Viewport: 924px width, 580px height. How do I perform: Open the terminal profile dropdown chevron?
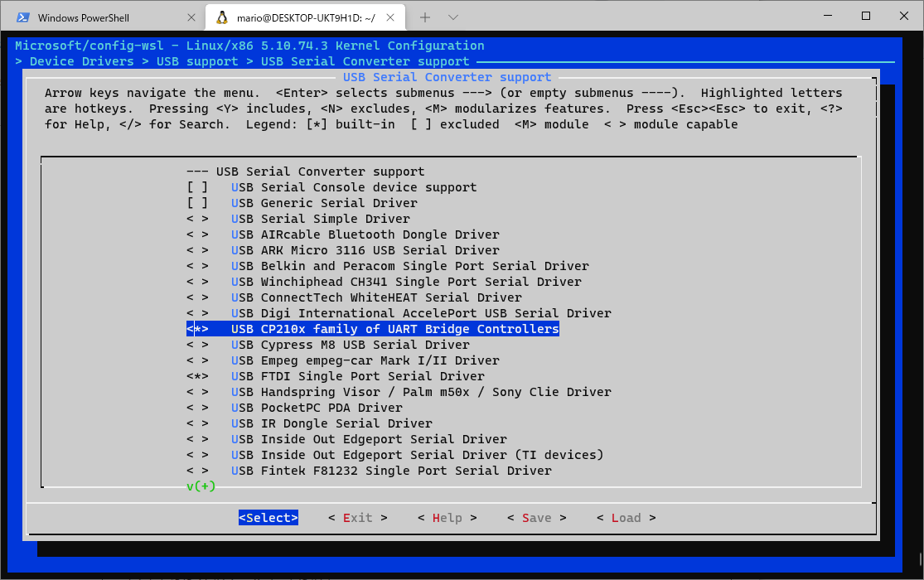(452, 16)
